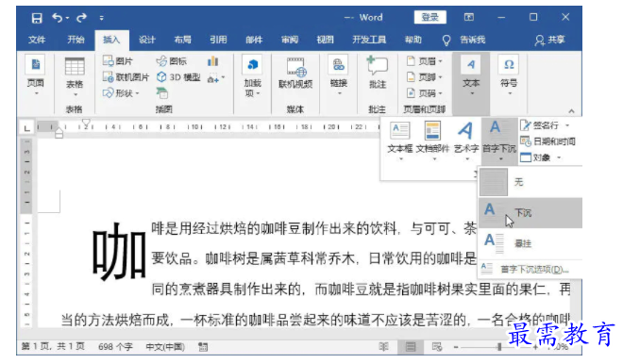Screen dimensions: 623x364
Task: Open 文档部件 quick parts
Action: (432, 141)
